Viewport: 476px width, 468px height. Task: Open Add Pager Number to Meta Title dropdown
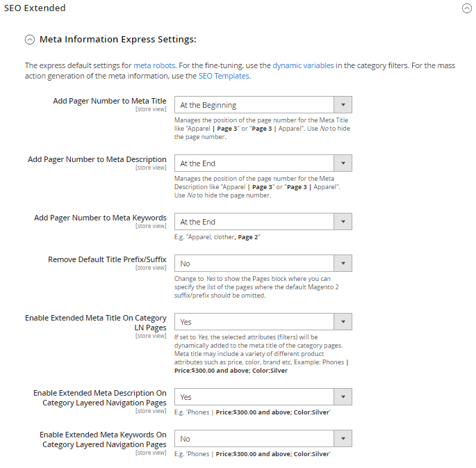[x=263, y=105]
